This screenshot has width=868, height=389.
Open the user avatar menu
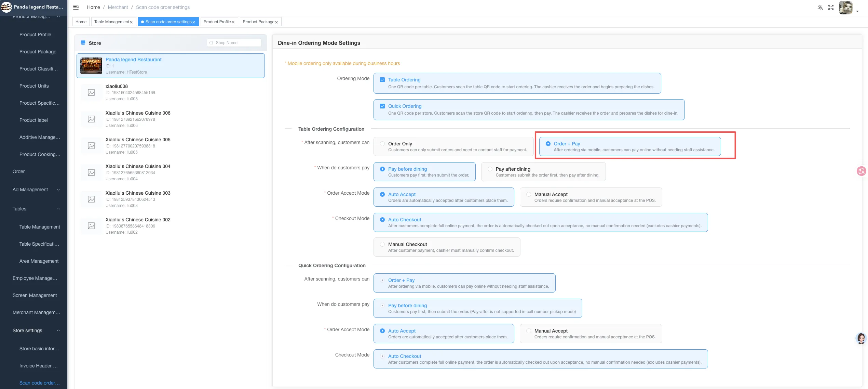coord(846,7)
